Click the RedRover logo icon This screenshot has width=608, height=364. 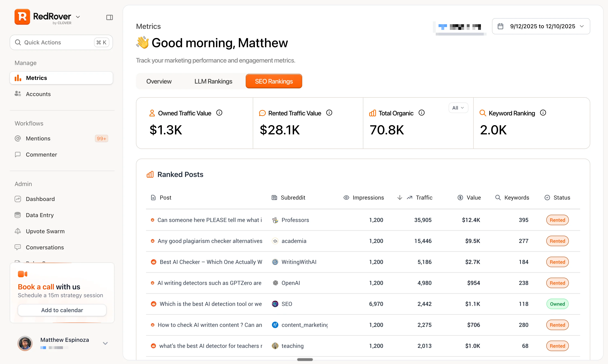click(x=22, y=17)
